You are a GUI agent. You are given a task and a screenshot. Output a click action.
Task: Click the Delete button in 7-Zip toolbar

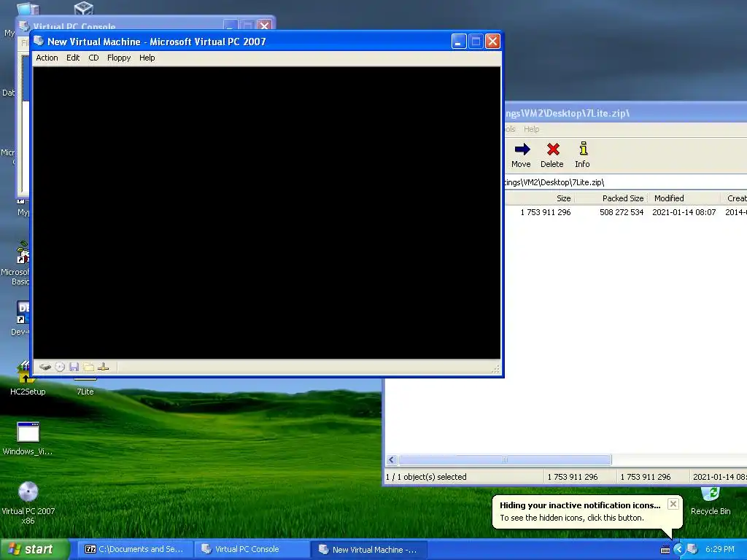(552, 155)
